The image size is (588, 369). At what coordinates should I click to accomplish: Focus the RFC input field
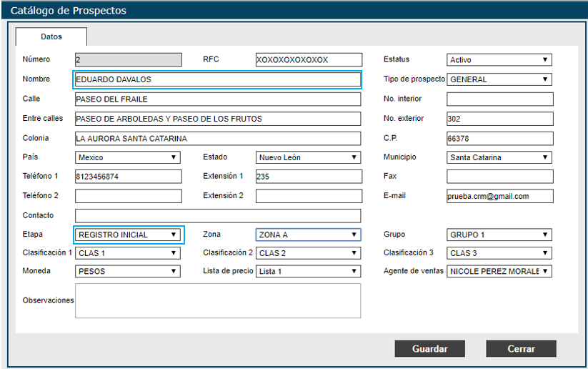pyautogui.click(x=308, y=60)
